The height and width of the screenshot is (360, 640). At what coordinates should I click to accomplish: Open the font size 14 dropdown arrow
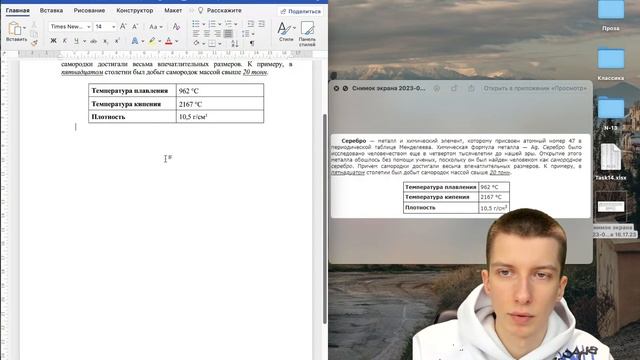113,27
